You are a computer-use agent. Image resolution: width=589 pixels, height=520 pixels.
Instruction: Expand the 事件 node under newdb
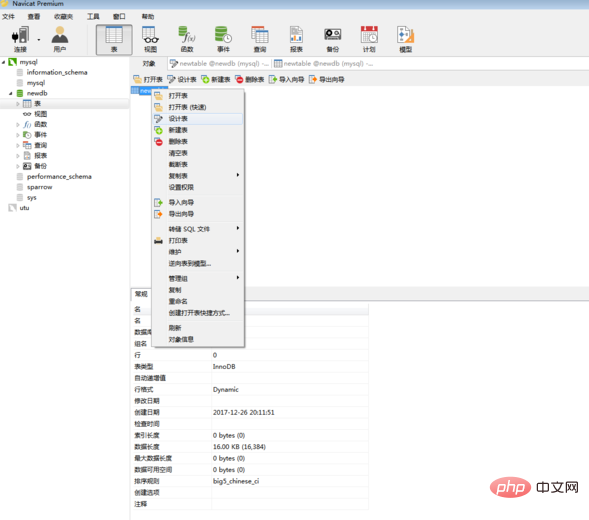(18, 135)
